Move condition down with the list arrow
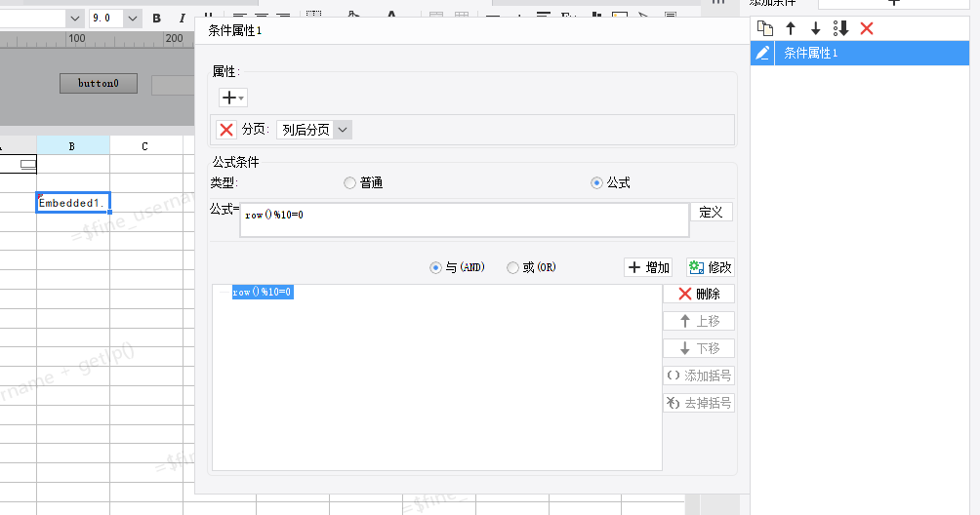This screenshot has height=515, width=980. [816, 29]
